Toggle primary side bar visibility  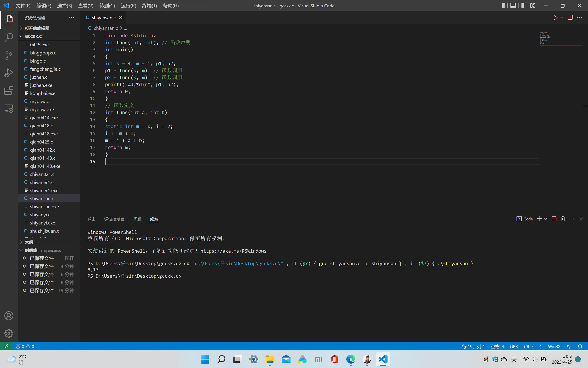pyautogui.click(x=505, y=6)
